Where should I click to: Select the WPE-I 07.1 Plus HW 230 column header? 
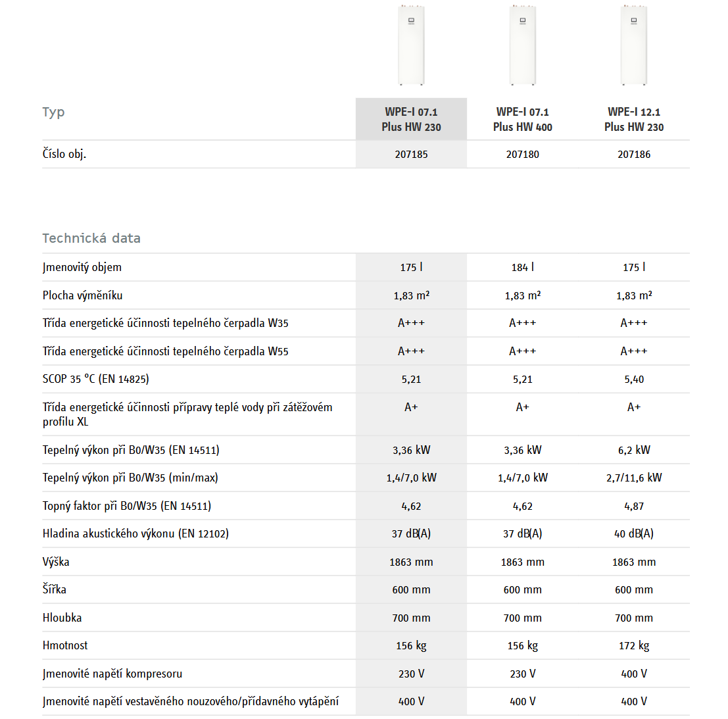tap(411, 119)
